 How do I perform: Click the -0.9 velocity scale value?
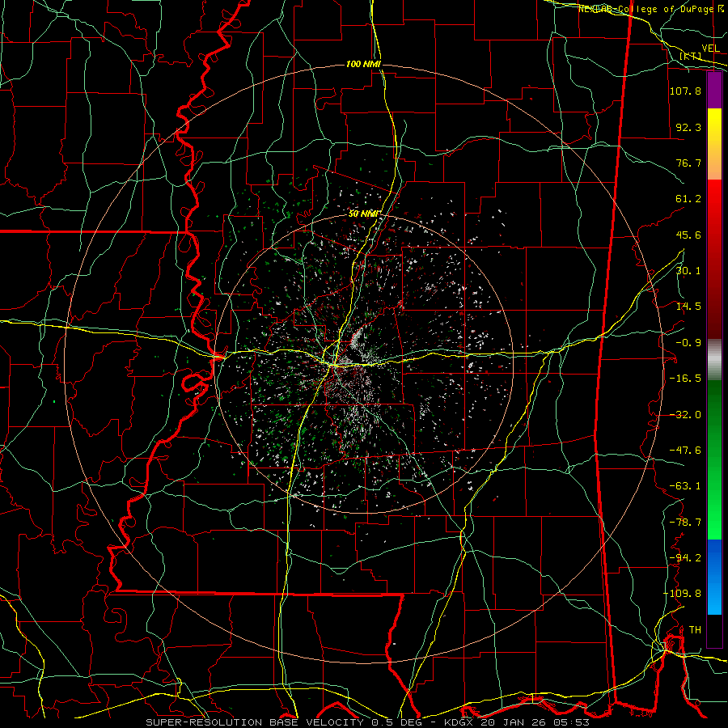coord(688,343)
